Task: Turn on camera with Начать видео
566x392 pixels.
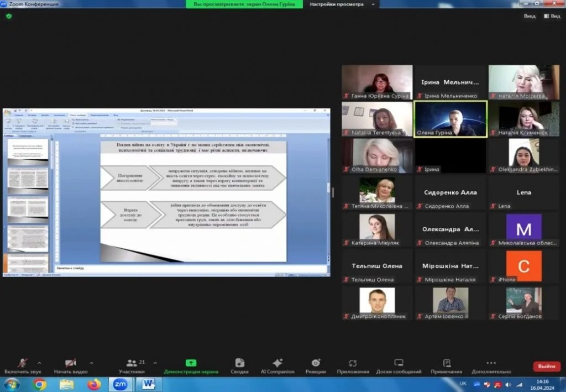Action: pyautogui.click(x=70, y=363)
